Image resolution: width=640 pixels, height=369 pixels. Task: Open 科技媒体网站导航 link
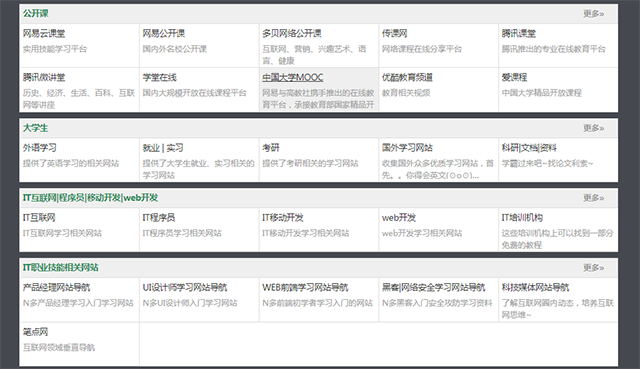(535, 287)
